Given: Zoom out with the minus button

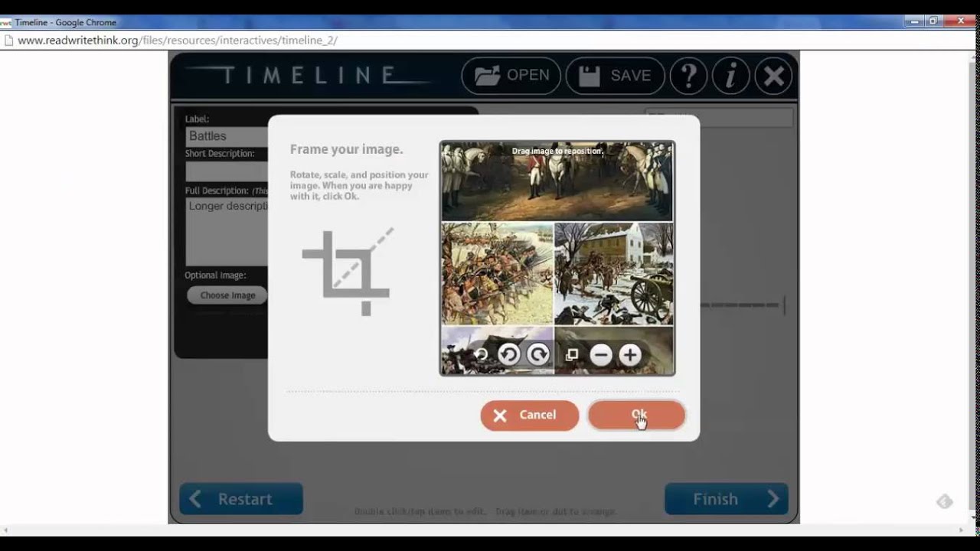Looking at the screenshot, I should point(601,354).
